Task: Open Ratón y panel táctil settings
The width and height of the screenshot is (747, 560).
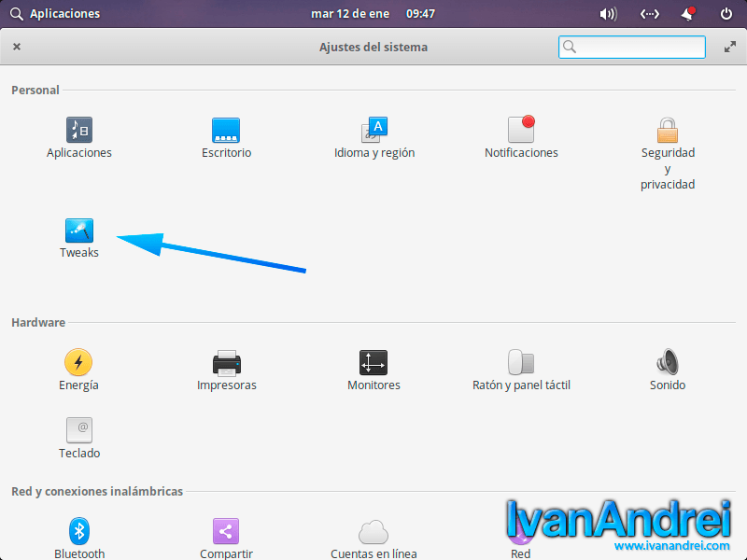Action: pyautogui.click(x=521, y=362)
